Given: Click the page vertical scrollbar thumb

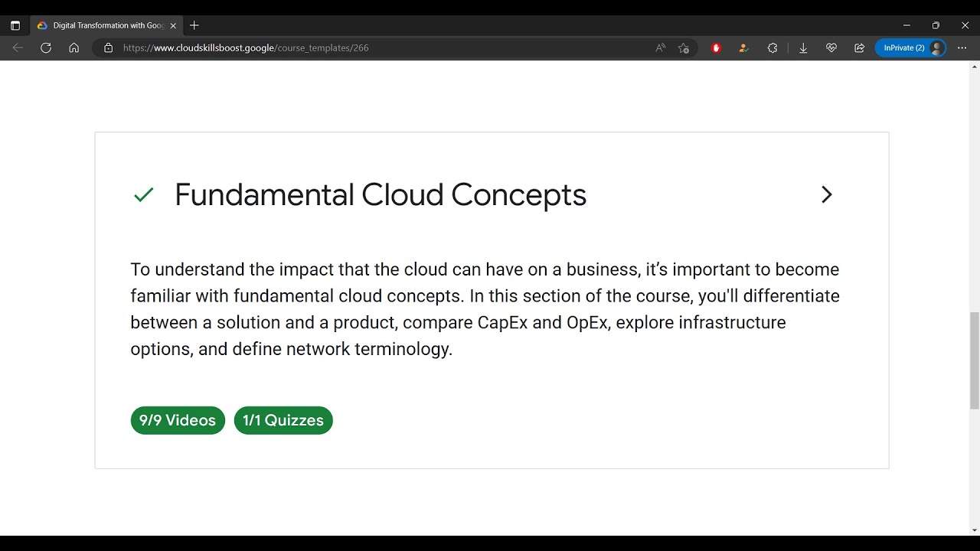Looking at the screenshot, I should [x=974, y=361].
